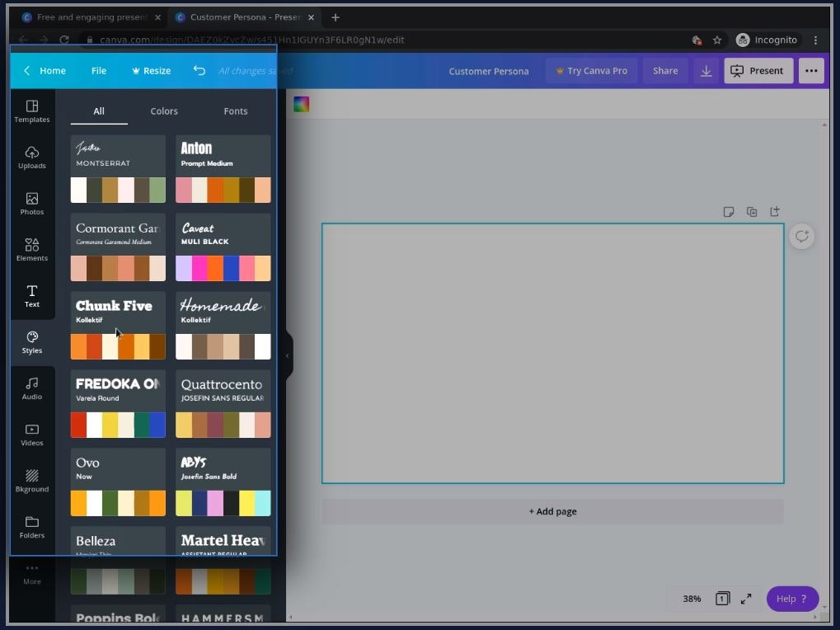Open the Templates sidebar panel
840x630 pixels.
(32, 112)
